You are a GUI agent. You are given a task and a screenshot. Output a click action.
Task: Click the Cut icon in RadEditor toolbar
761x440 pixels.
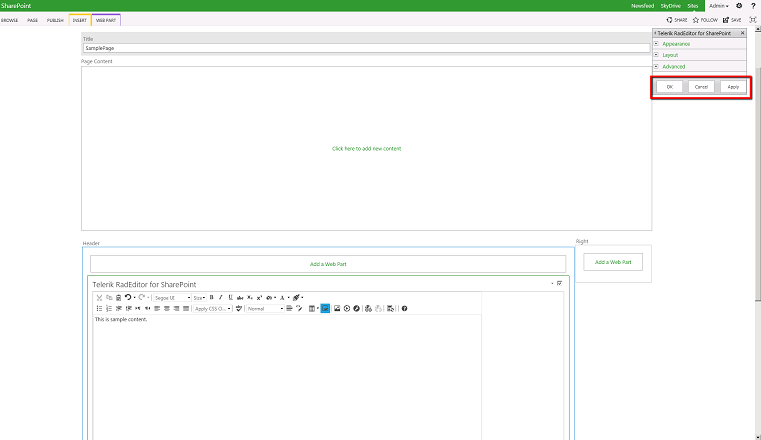pyautogui.click(x=99, y=298)
